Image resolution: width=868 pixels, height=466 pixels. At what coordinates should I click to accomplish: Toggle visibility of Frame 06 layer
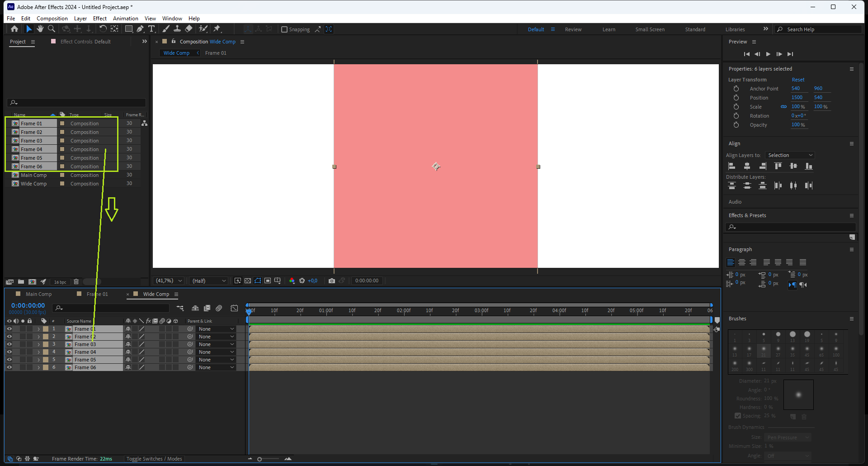click(9, 367)
